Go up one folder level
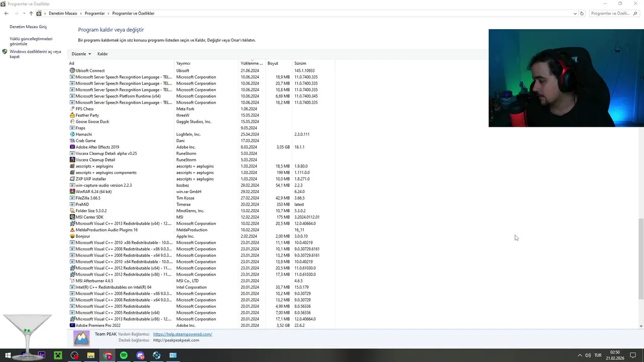The height and width of the screenshot is (362, 644). pos(31,14)
